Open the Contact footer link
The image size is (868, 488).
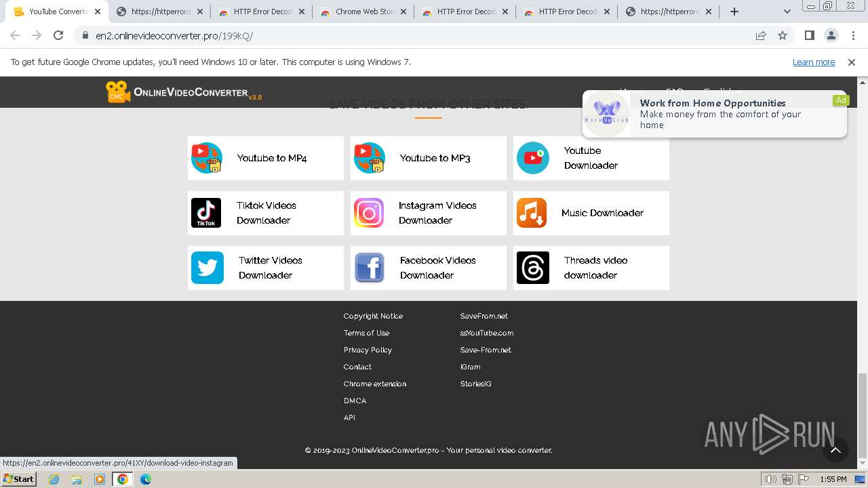coord(357,367)
